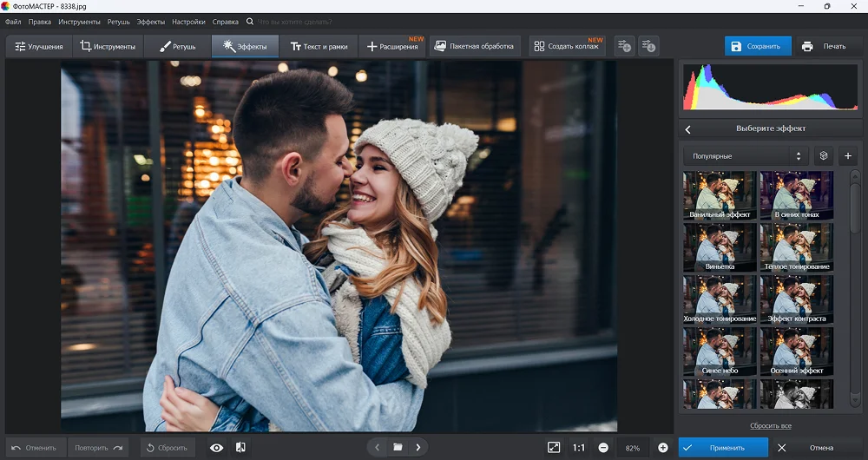Toggle original view with the eye icon
The height and width of the screenshot is (460, 868).
coord(217,448)
